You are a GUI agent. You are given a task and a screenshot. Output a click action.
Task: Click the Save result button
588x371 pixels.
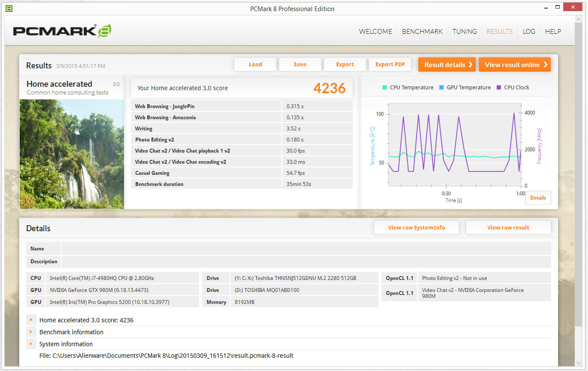[x=300, y=65]
